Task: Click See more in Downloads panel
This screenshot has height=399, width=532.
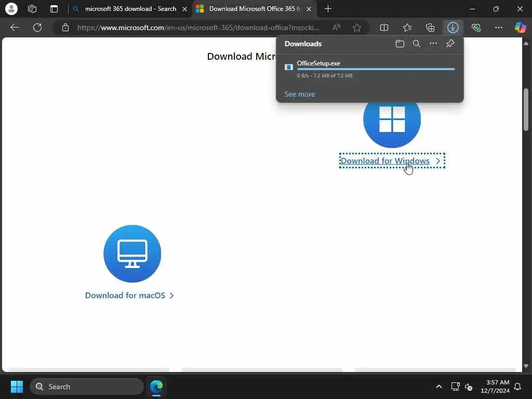Action: coord(300,95)
